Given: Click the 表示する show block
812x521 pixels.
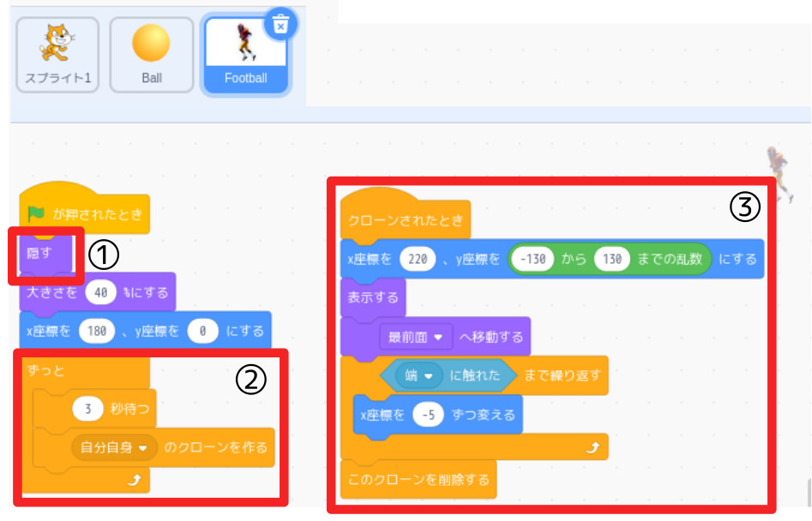Looking at the screenshot, I should coord(372,298).
